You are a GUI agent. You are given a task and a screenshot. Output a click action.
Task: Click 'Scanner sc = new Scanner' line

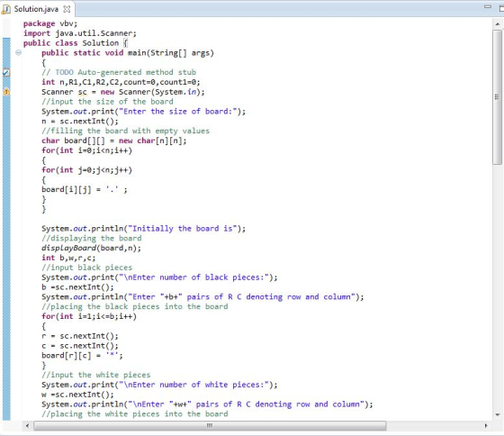click(123, 92)
